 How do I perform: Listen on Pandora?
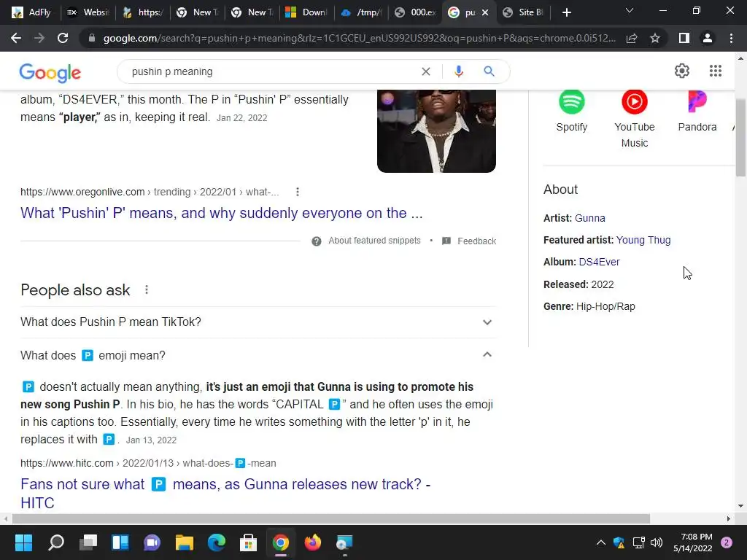697,111
